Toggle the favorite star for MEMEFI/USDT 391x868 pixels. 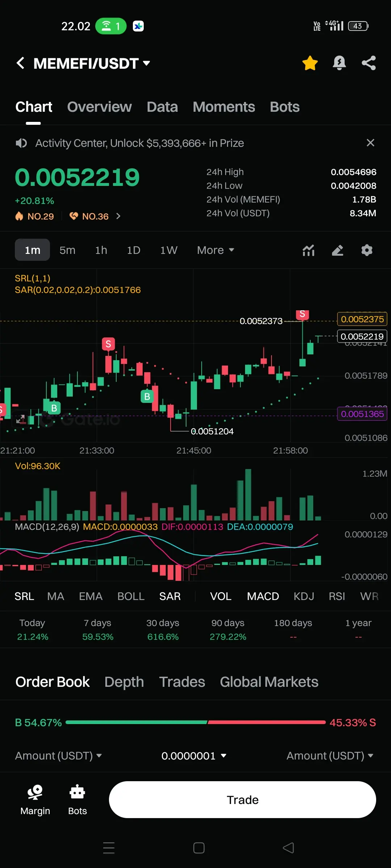click(x=310, y=63)
